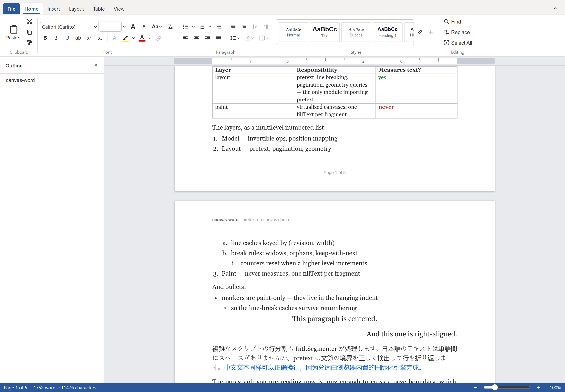Image resolution: width=565 pixels, height=392 pixels.
Task: Click the red font color button
Action: click(142, 38)
